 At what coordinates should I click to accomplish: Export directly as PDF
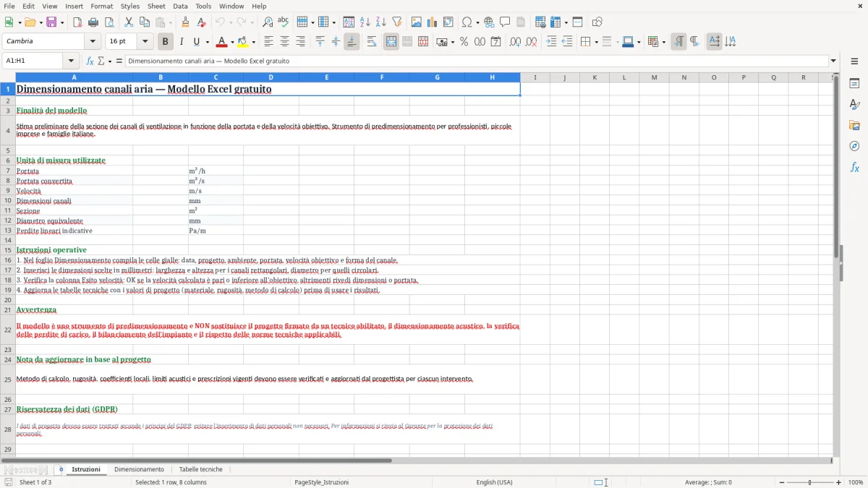click(x=77, y=22)
